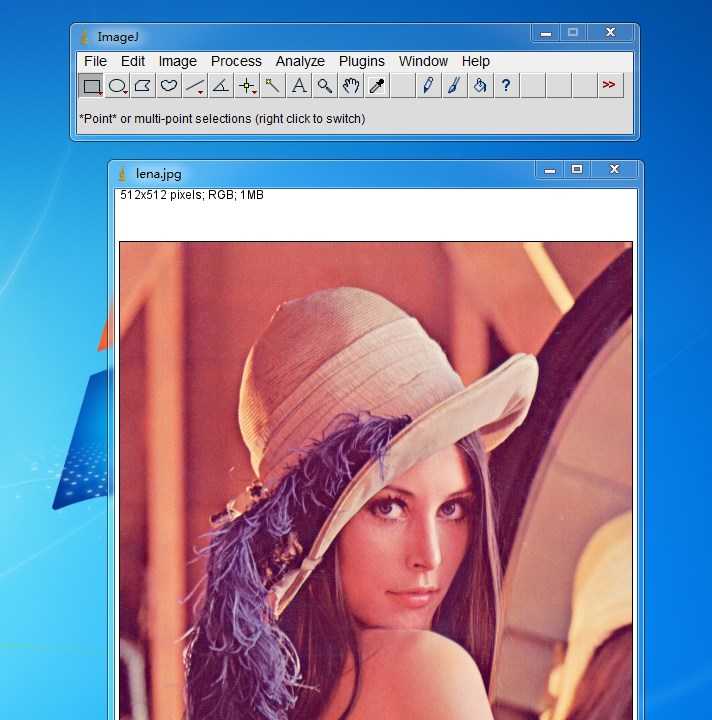Select the Angle tool
Image resolution: width=712 pixels, height=720 pixels.
[x=221, y=85]
